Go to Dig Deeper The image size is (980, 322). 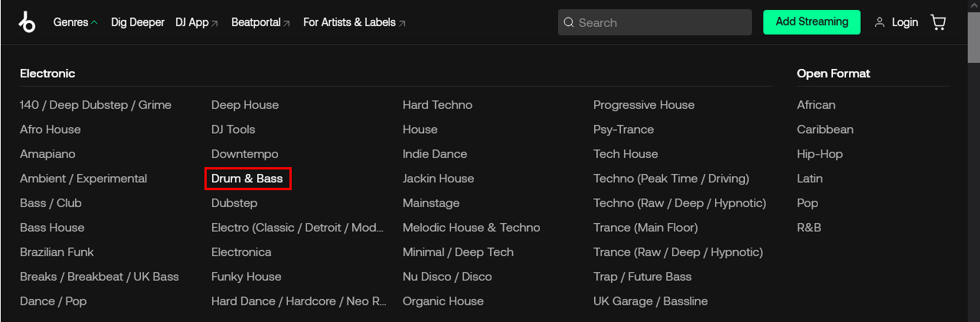pos(138,22)
